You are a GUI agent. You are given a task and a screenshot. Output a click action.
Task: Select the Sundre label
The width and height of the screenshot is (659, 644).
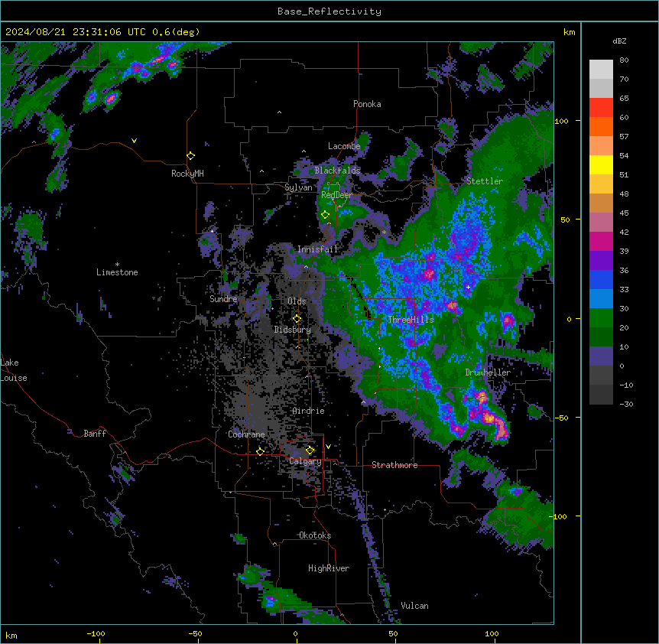pos(223,299)
